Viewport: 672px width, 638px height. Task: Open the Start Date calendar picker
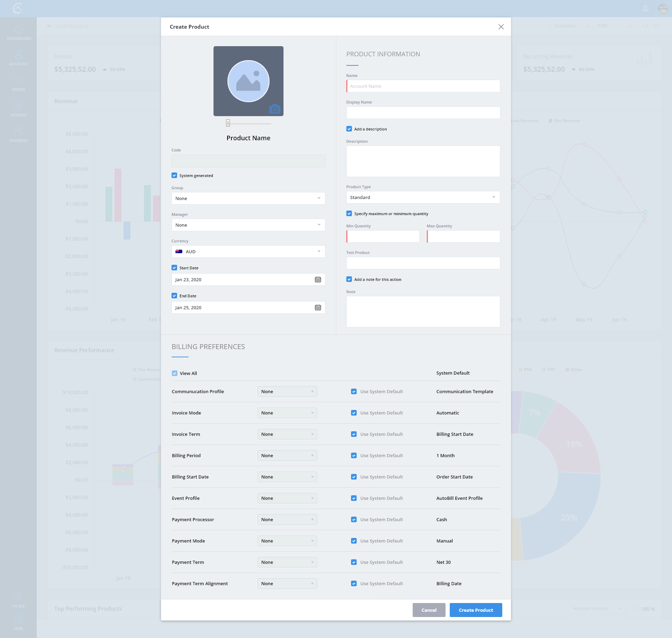[318, 279]
